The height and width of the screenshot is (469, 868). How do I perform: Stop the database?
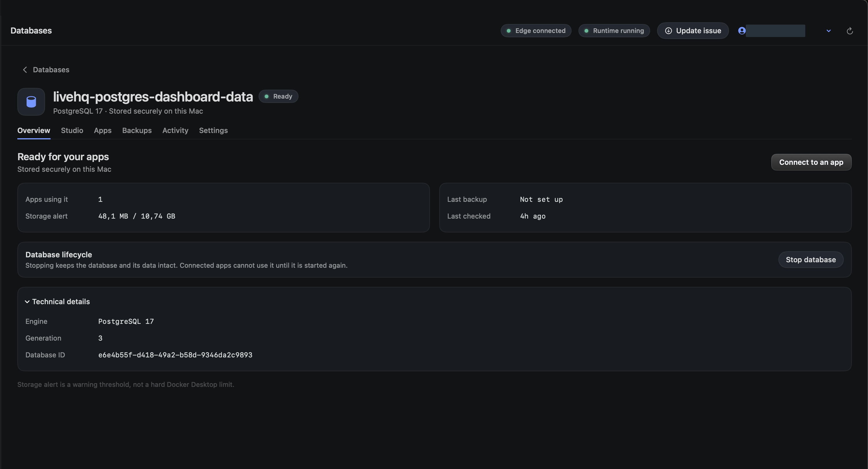(811, 260)
